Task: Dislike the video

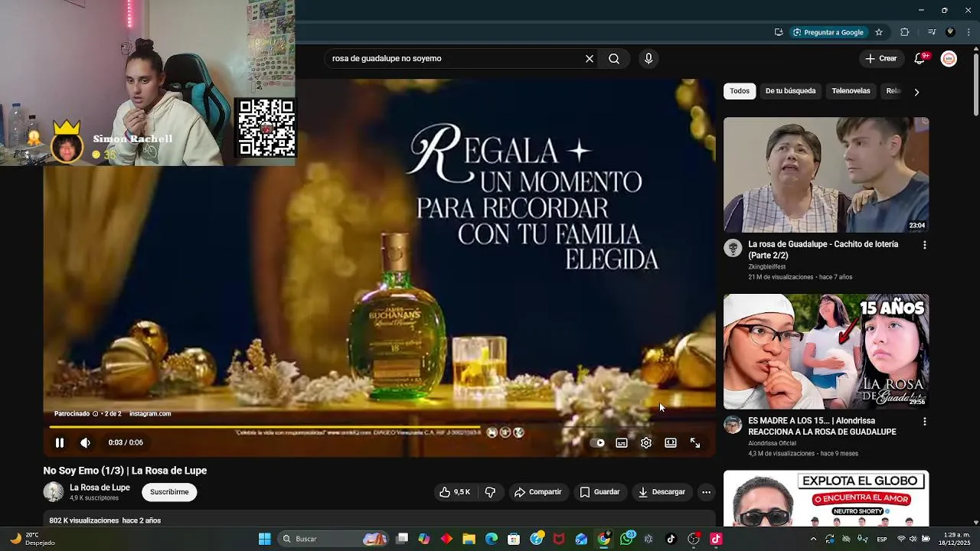Action: coord(490,492)
